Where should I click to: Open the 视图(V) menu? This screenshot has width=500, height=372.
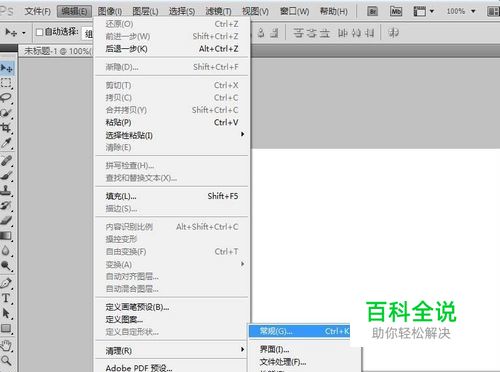pos(255,12)
